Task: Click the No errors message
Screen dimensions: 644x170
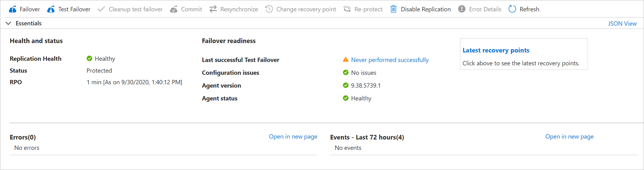Action: pos(27,148)
